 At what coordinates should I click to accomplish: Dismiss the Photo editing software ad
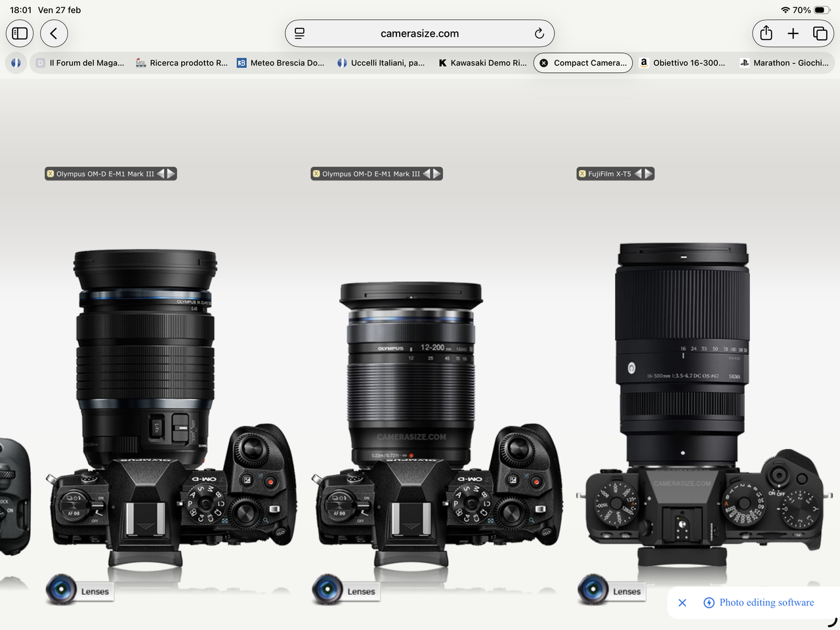[682, 602]
